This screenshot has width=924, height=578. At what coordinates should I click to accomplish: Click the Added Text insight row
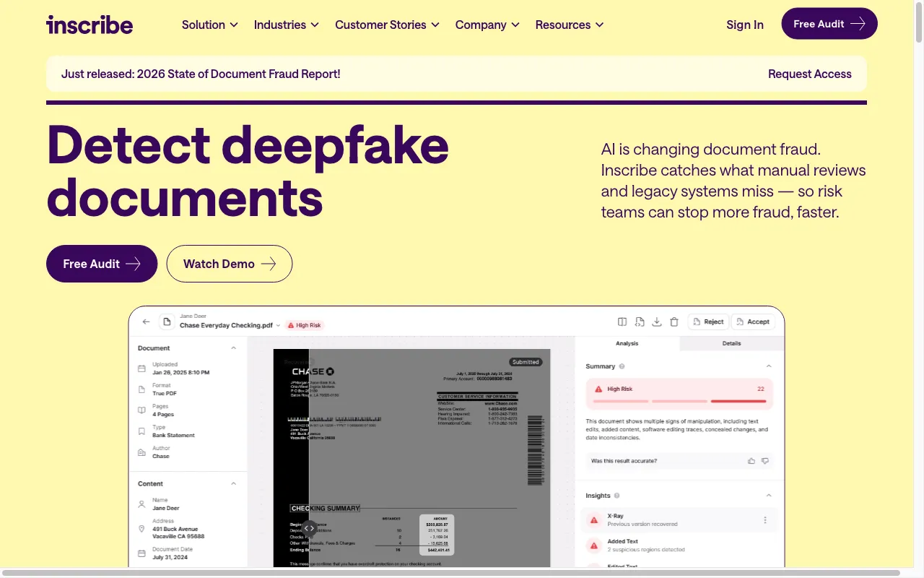[679, 545]
